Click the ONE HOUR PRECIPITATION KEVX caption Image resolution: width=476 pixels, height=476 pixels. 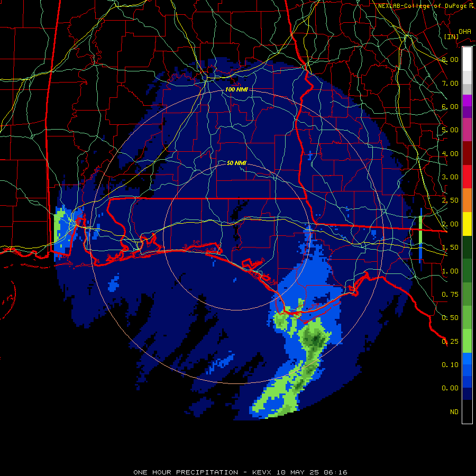[x=240, y=472]
